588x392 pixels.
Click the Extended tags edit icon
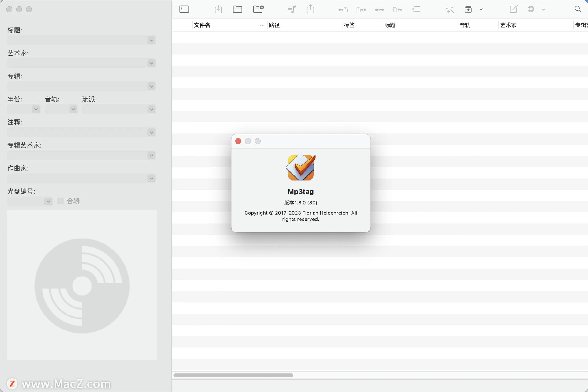pos(514,9)
